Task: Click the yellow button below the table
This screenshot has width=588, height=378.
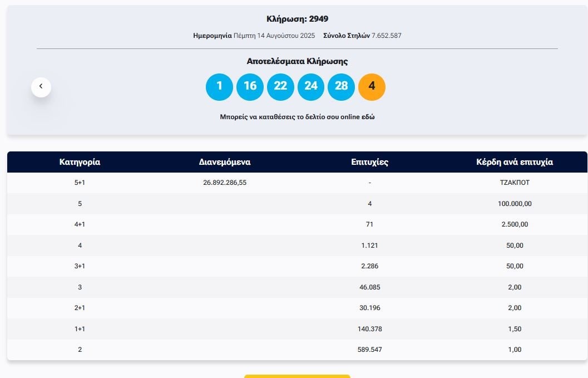Action: (x=297, y=376)
